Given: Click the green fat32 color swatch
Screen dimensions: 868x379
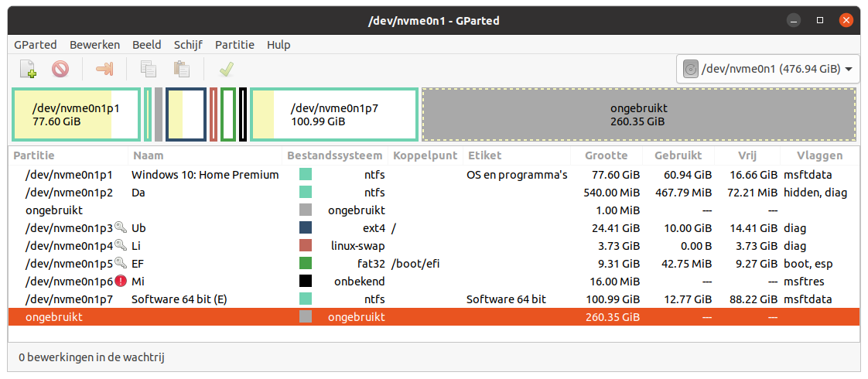Looking at the screenshot, I should click(306, 264).
